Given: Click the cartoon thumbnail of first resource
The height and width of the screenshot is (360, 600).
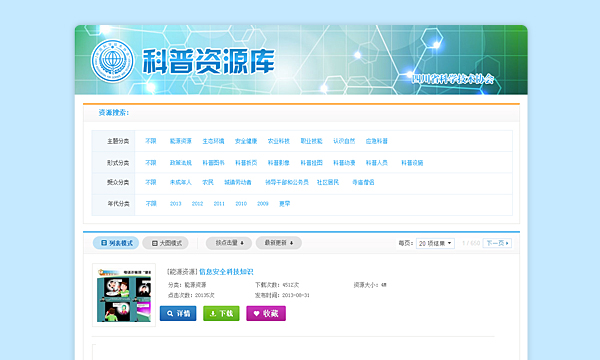Looking at the screenshot, I should click(x=124, y=295).
